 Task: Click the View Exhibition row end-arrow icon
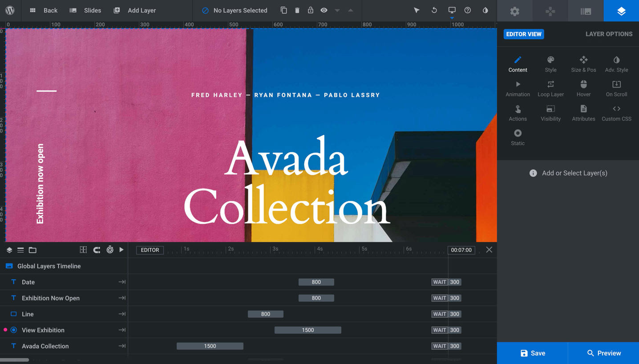tap(122, 330)
